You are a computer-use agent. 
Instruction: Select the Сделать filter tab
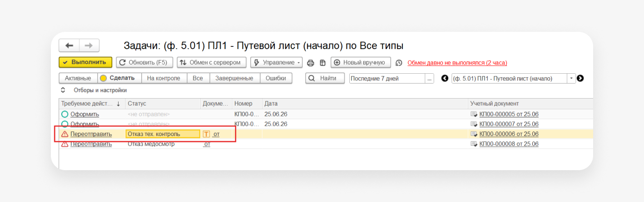click(x=119, y=78)
